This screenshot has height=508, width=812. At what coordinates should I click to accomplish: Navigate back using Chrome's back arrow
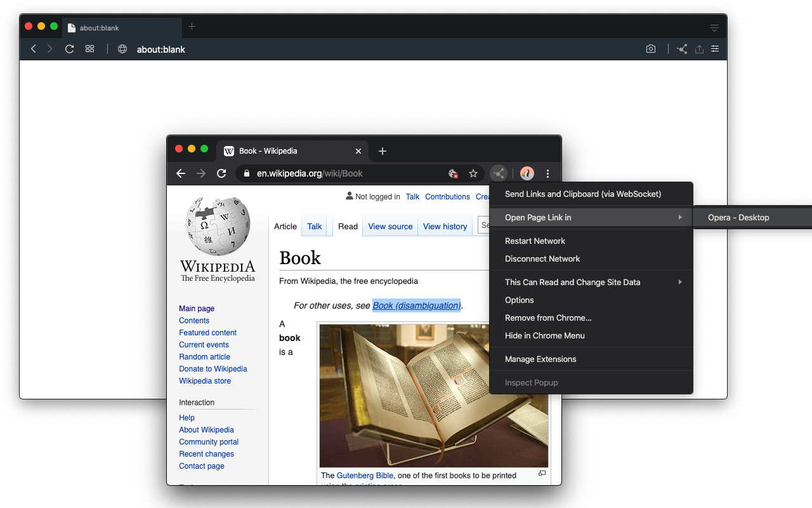tap(181, 173)
